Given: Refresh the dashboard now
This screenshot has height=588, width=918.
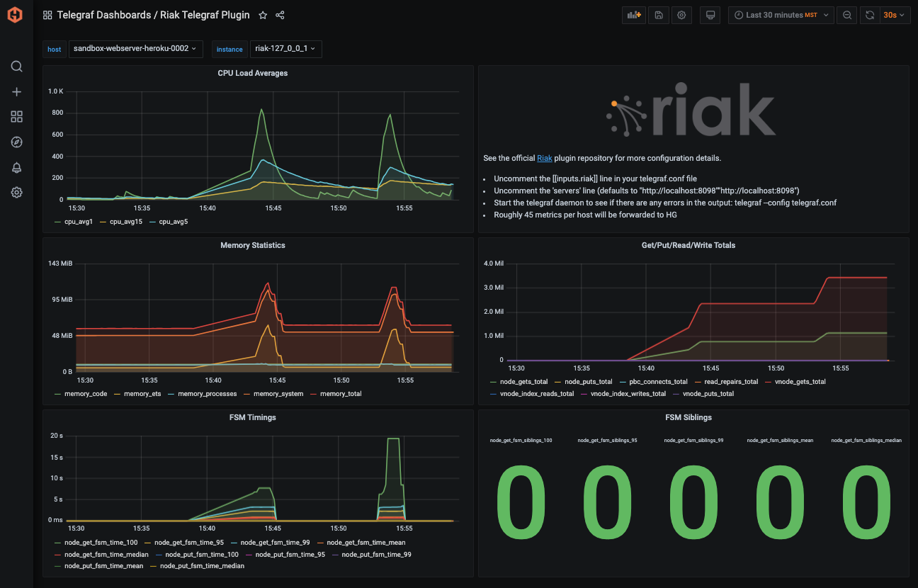Looking at the screenshot, I should coord(870,15).
